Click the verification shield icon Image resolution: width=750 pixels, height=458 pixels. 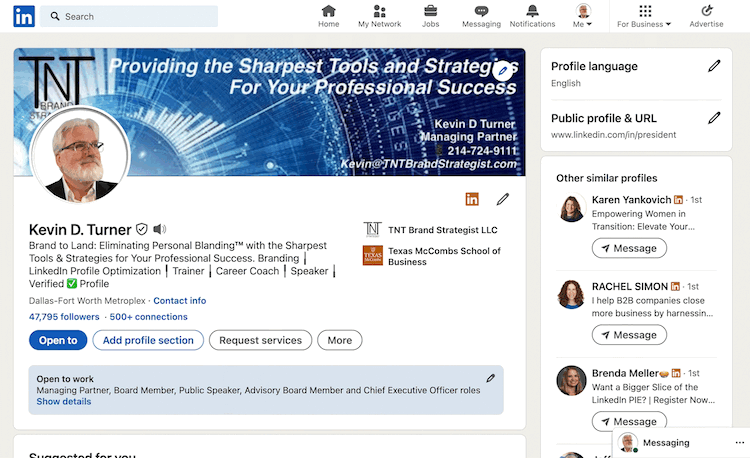[142, 229]
